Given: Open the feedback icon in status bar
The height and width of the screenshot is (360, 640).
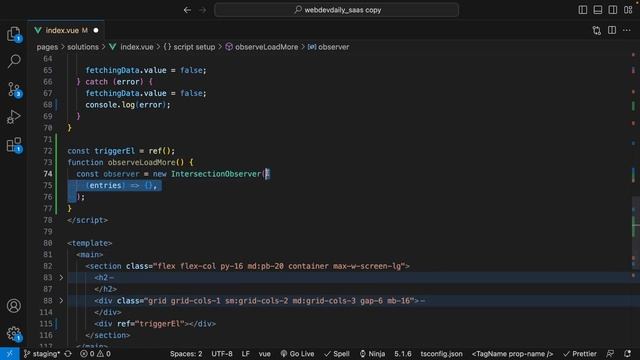Looking at the screenshot, I should [610, 354].
